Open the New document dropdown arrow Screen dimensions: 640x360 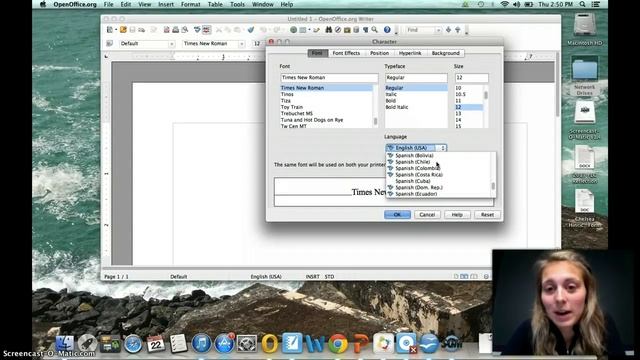(116, 30)
